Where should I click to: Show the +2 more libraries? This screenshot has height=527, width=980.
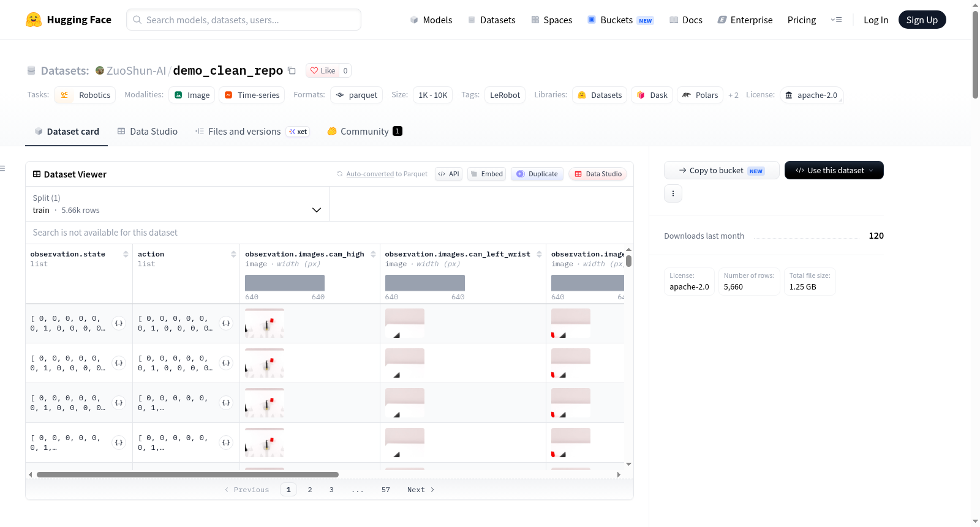point(733,95)
